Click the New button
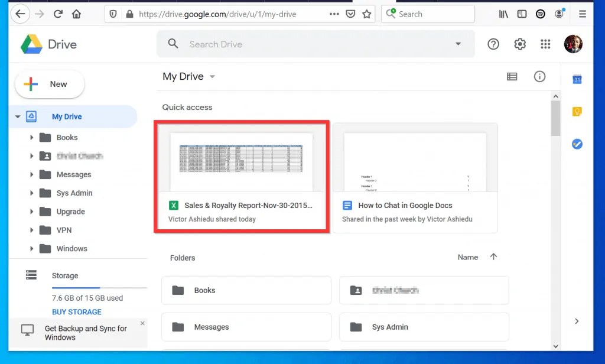Viewport: 605px width, 364px height. tap(50, 84)
